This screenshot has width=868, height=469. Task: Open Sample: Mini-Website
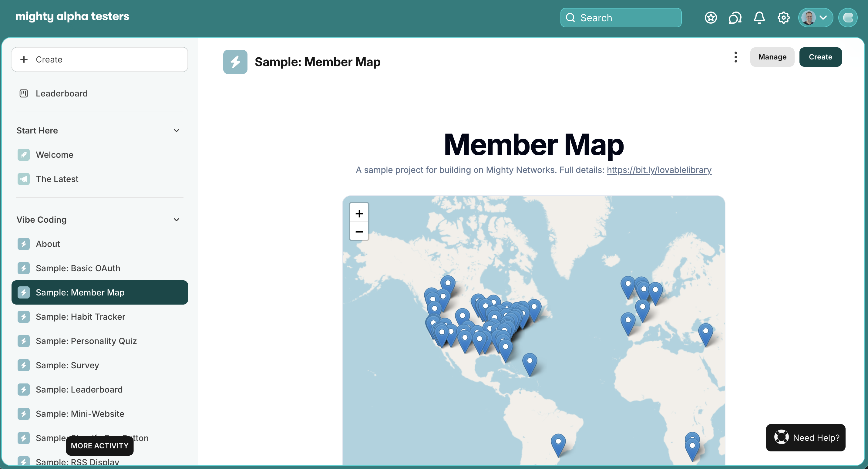pyautogui.click(x=100, y=413)
